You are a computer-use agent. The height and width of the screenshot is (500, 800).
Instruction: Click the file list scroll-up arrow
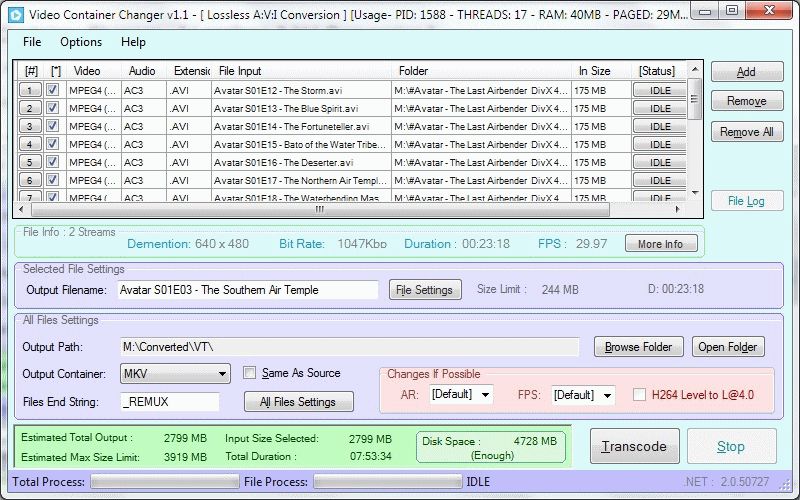694,69
